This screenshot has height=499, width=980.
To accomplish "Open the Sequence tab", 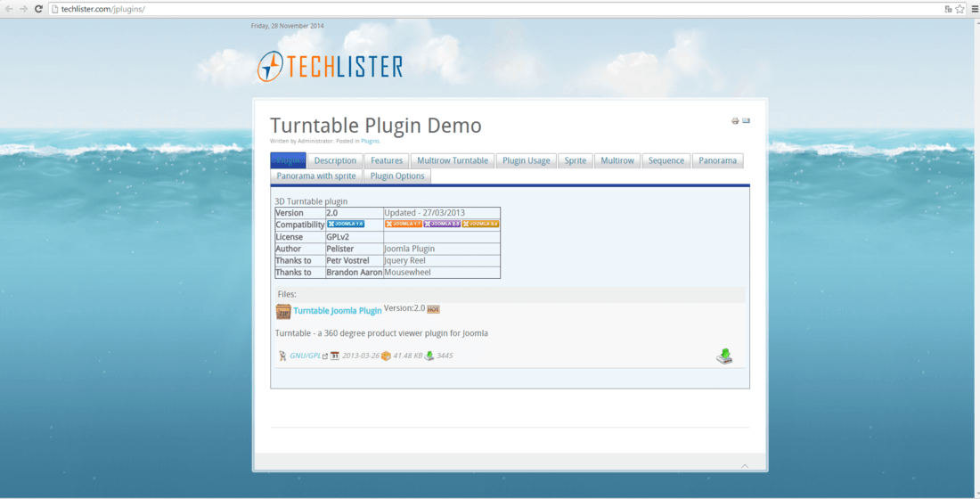I will [666, 160].
